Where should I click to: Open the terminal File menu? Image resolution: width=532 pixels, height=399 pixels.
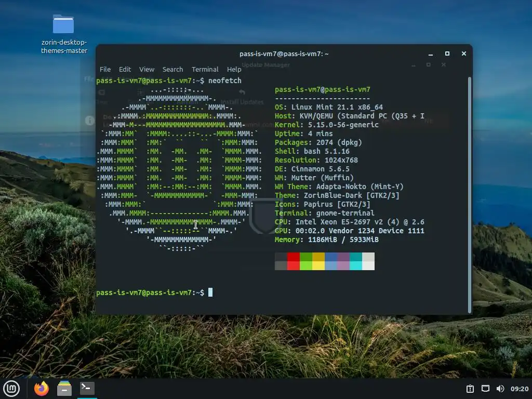click(105, 69)
